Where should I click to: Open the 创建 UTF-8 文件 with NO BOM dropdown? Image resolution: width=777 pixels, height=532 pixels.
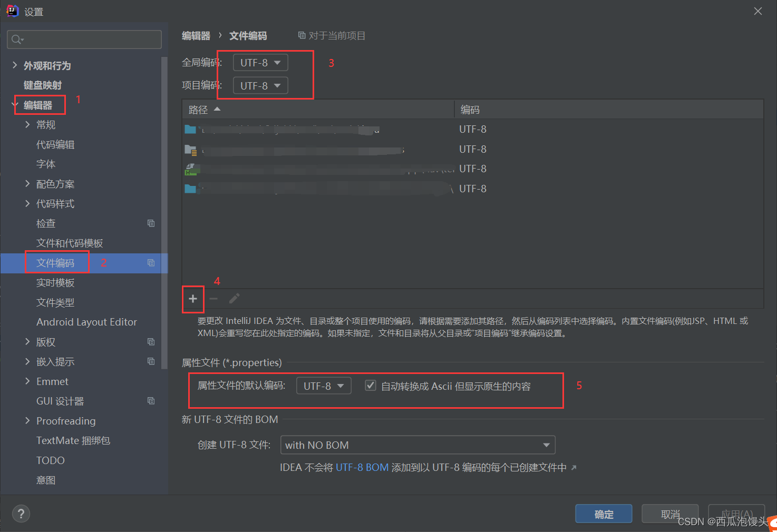pos(417,445)
